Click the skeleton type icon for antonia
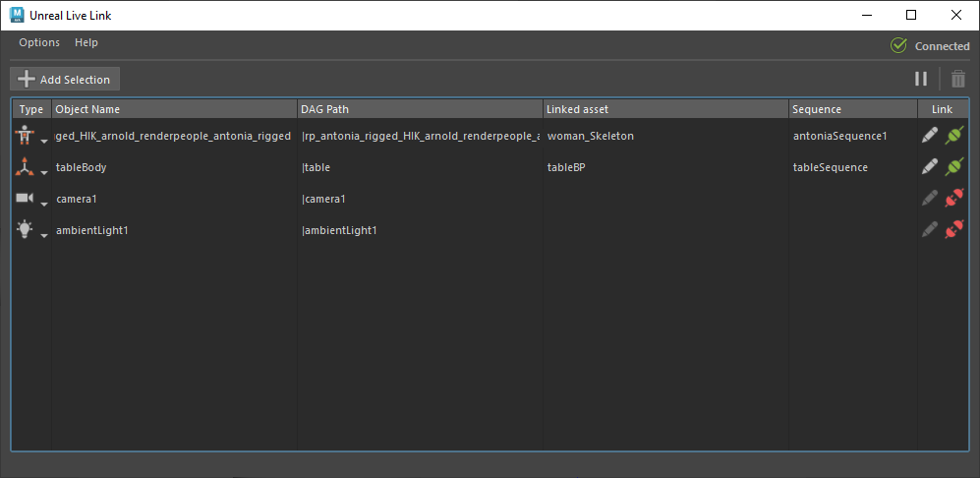The height and width of the screenshot is (478, 980). [26, 136]
